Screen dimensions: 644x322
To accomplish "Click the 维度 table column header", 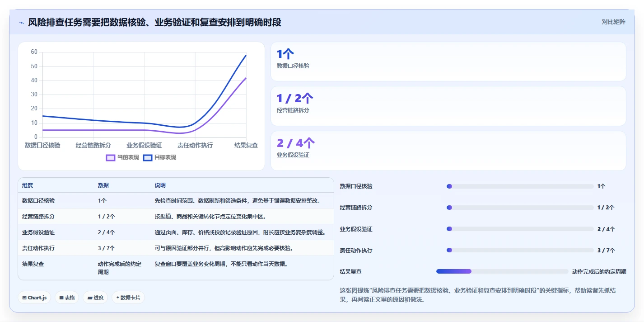I will click(x=28, y=185).
